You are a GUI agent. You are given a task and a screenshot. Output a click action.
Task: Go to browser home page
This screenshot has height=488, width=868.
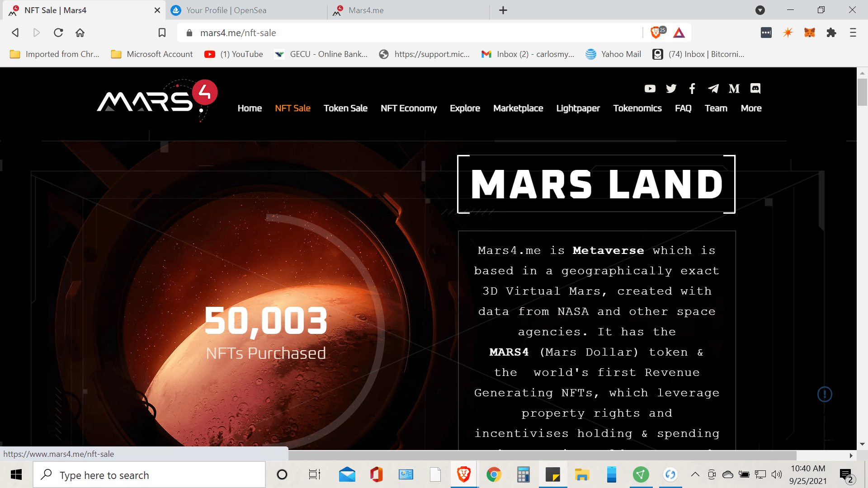[x=80, y=33]
